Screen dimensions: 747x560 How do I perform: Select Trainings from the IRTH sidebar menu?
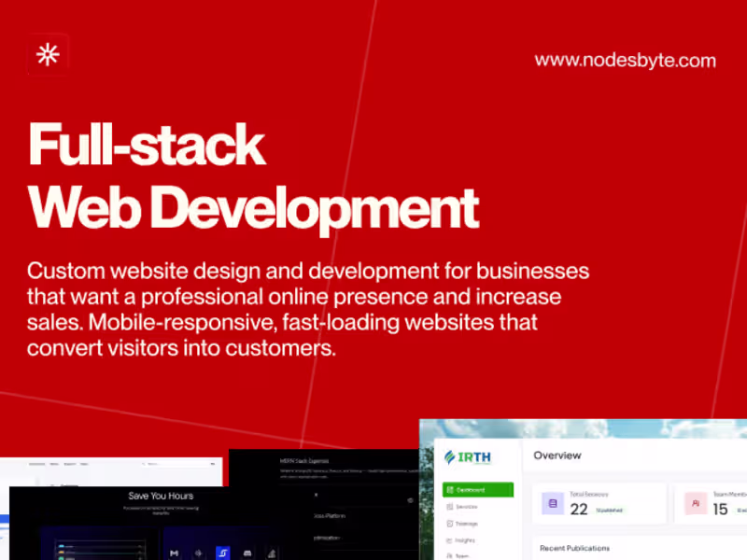[x=459, y=524]
